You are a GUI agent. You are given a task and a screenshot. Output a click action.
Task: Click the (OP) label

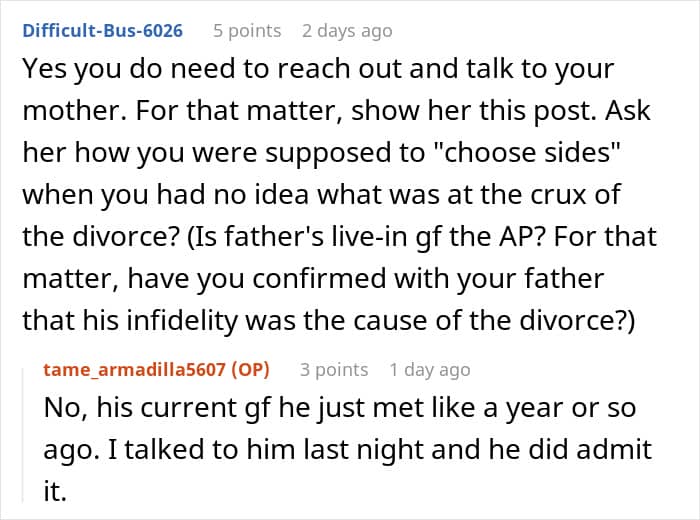click(x=251, y=369)
